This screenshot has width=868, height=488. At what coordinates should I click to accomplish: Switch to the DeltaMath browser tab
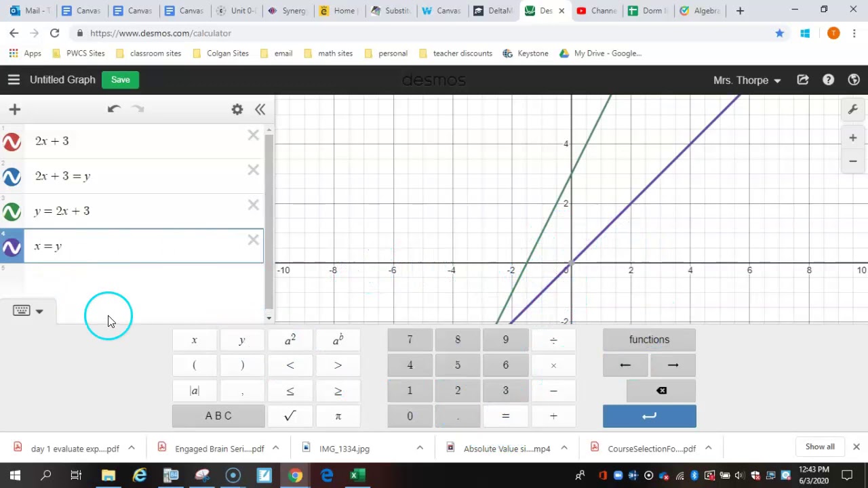pyautogui.click(x=494, y=11)
